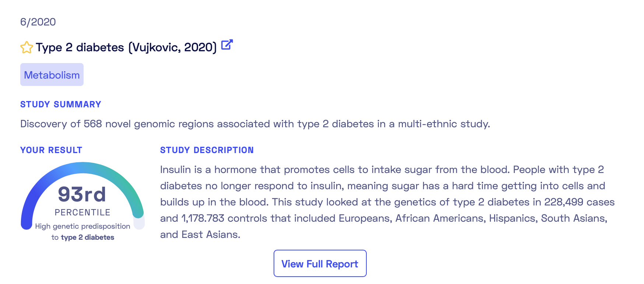Click the 'High genetic predisposition' label
644x284 pixels.
tap(82, 226)
